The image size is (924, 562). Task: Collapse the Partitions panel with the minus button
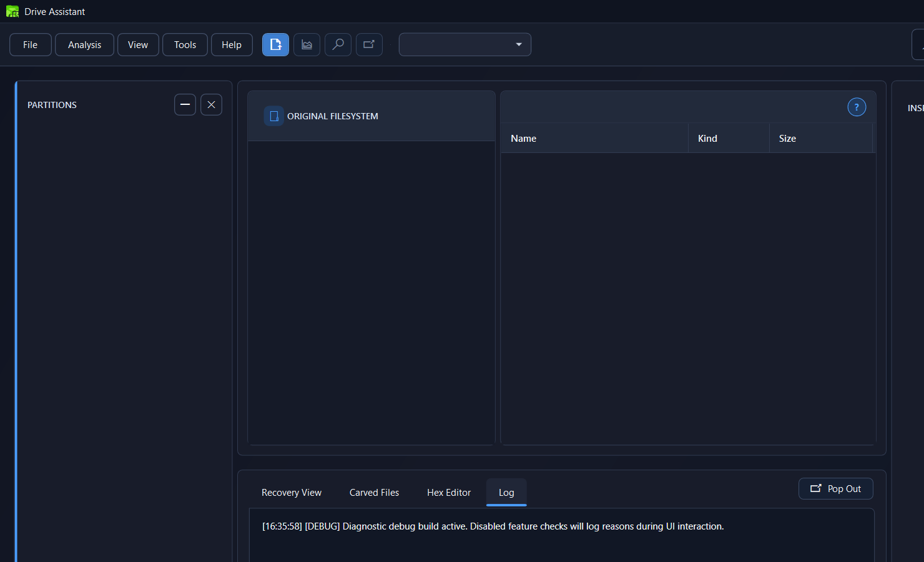coord(185,105)
